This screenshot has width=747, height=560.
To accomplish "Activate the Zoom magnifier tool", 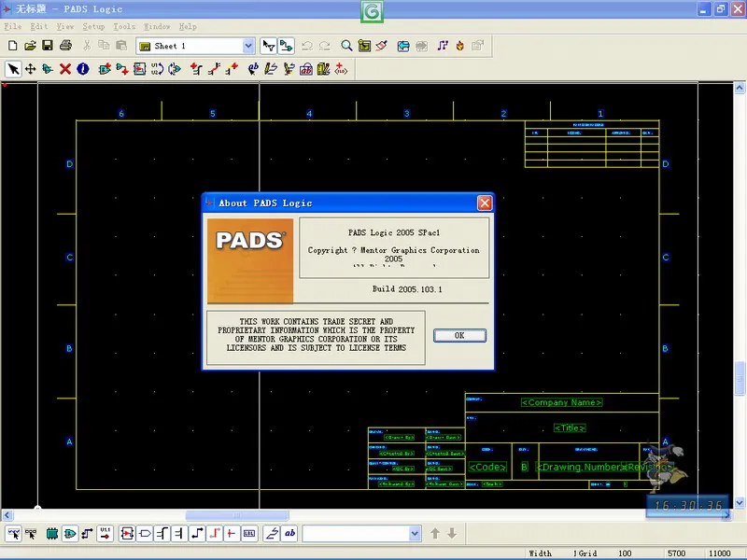I will point(346,46).
